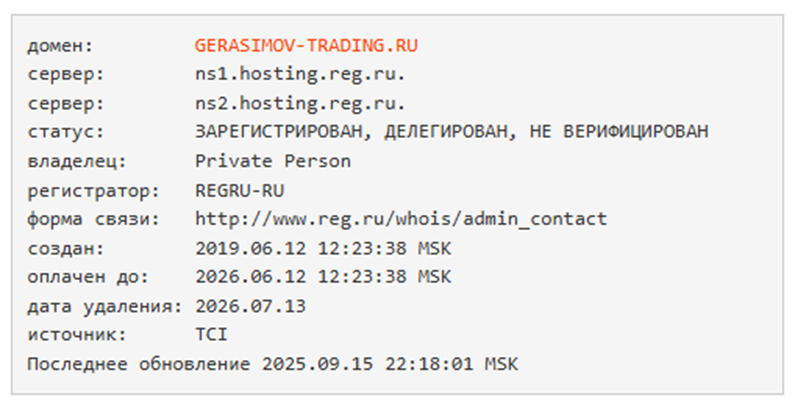Click the paid-until date 2026.06.12
Image resolution: width=795 pixels, height=409 pixels.
pyautogui.click(x=238, y=277)
